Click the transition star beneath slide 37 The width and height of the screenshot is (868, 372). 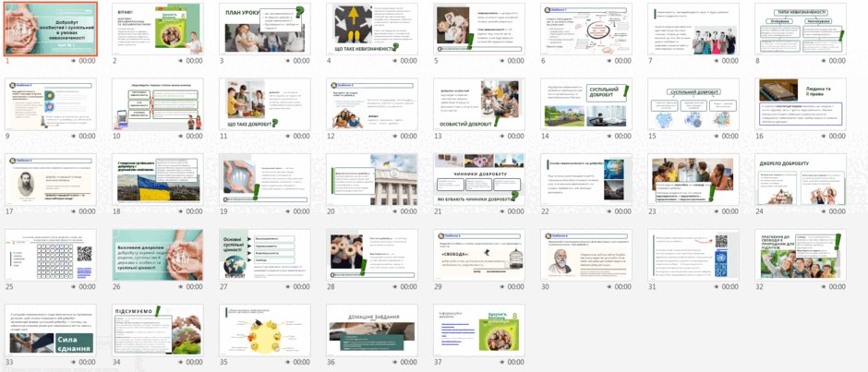coord(502,362)
